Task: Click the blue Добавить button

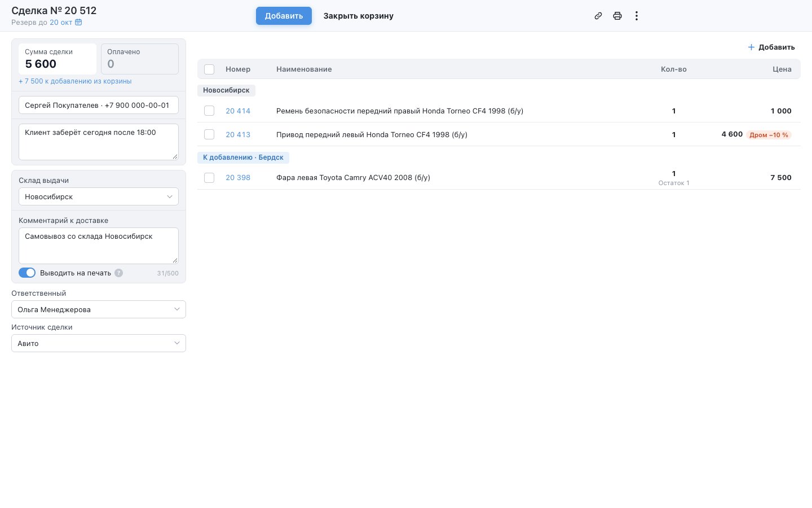Action: click(x=284, y=16)
